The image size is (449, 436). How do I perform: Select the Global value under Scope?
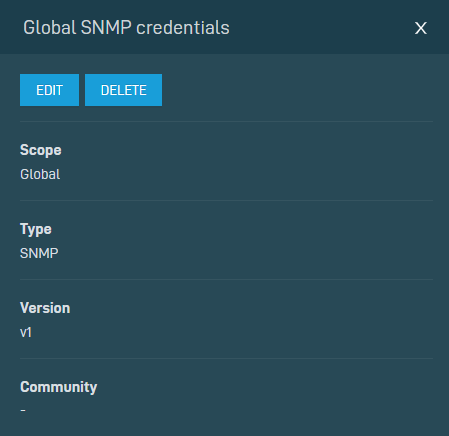tap(40, 174)
